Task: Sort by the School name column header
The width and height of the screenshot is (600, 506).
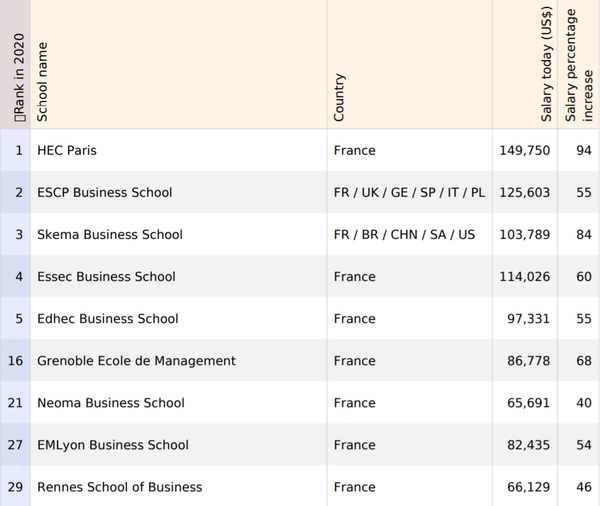Action: pyautogui.click(x=42, y=82)
